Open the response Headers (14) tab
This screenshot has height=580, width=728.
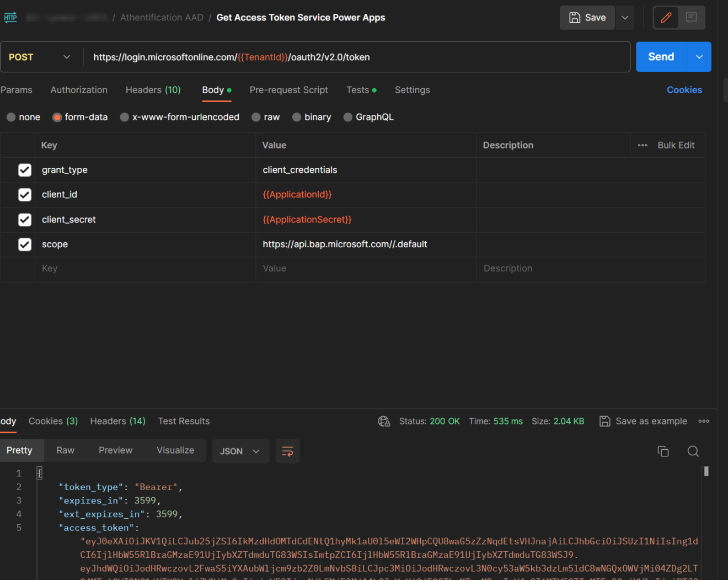(x=117, y=421)
